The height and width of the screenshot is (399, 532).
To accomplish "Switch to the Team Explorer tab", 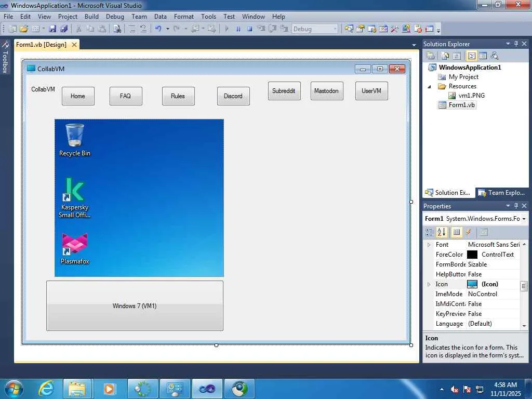I will (x=501, y=193).
